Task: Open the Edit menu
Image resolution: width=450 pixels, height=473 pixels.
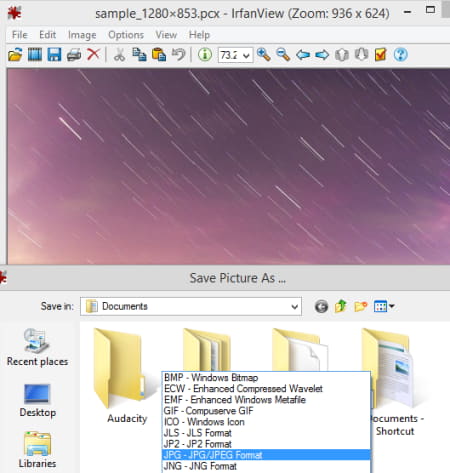Action: pyautogui.click(x=47, y=35)
